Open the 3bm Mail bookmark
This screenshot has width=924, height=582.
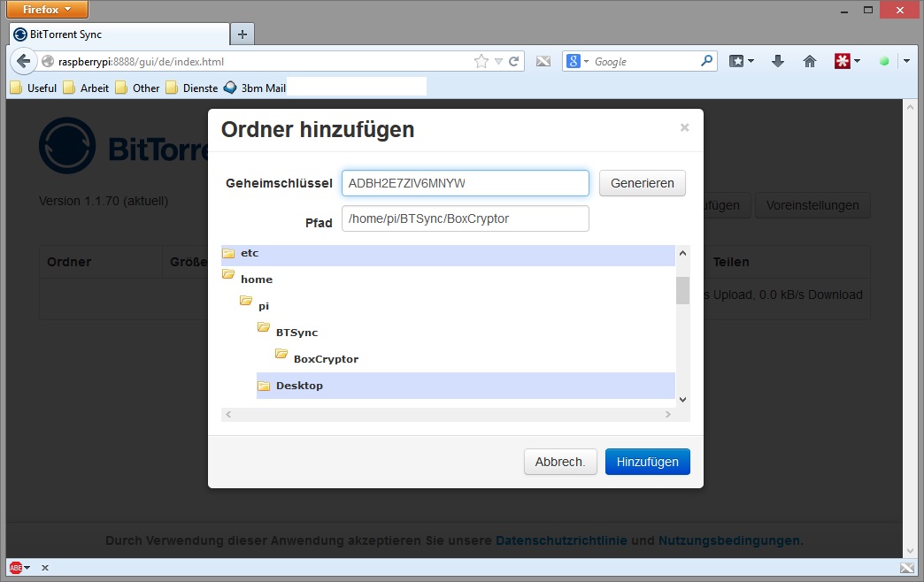255,88
